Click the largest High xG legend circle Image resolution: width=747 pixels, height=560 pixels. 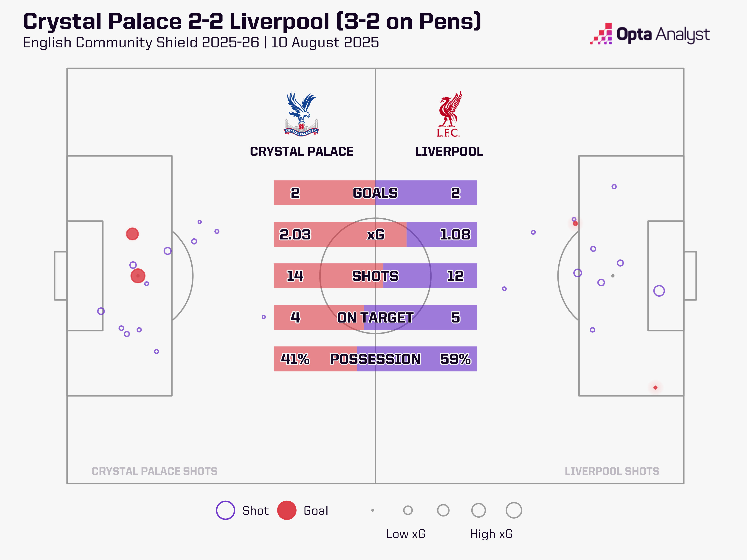click(x=514, y=510)
